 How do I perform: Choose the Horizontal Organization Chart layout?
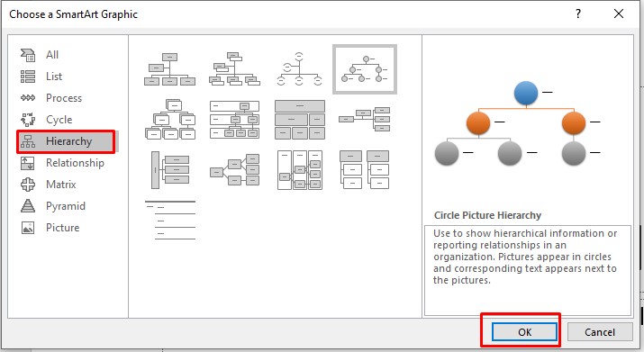click(364, 119)
